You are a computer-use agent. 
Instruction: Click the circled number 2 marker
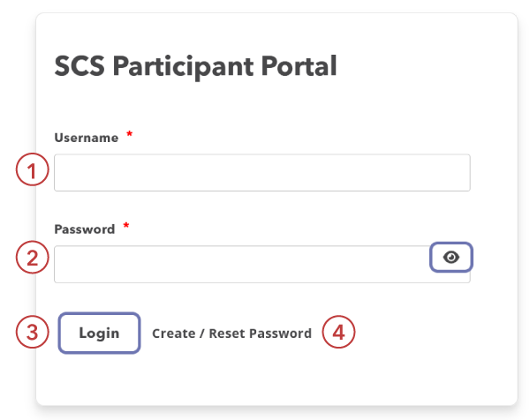(x=31, y=258)
